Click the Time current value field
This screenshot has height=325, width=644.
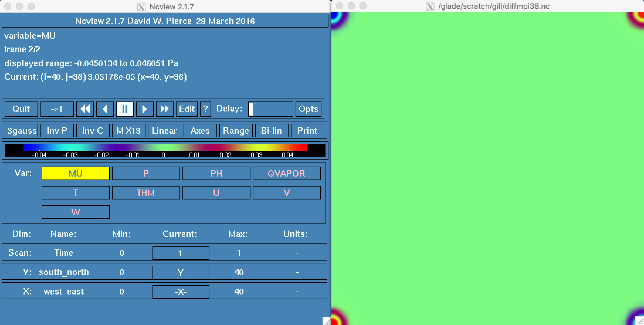[181, 253]
